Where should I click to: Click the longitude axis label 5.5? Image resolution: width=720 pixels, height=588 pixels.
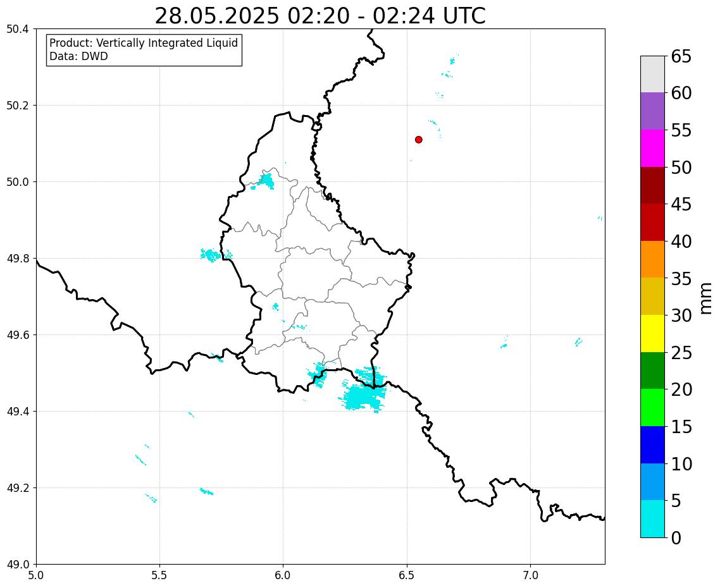pyautogui.click(x=159, y=575)
